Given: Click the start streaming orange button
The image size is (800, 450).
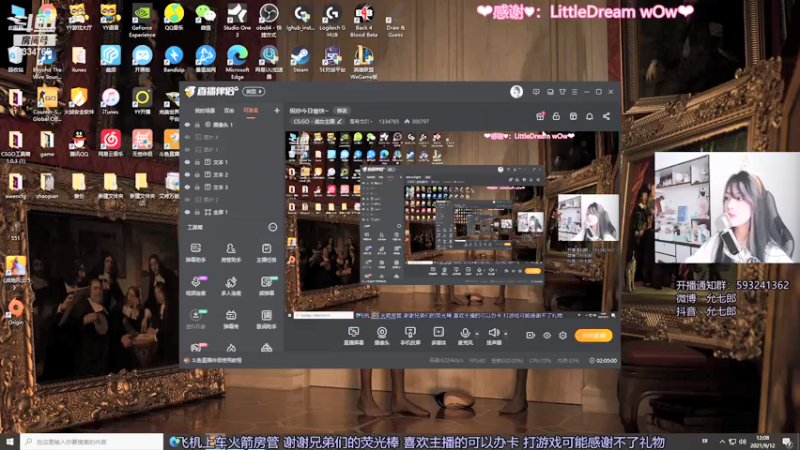Looking at the screenshot, I should 593,335.
